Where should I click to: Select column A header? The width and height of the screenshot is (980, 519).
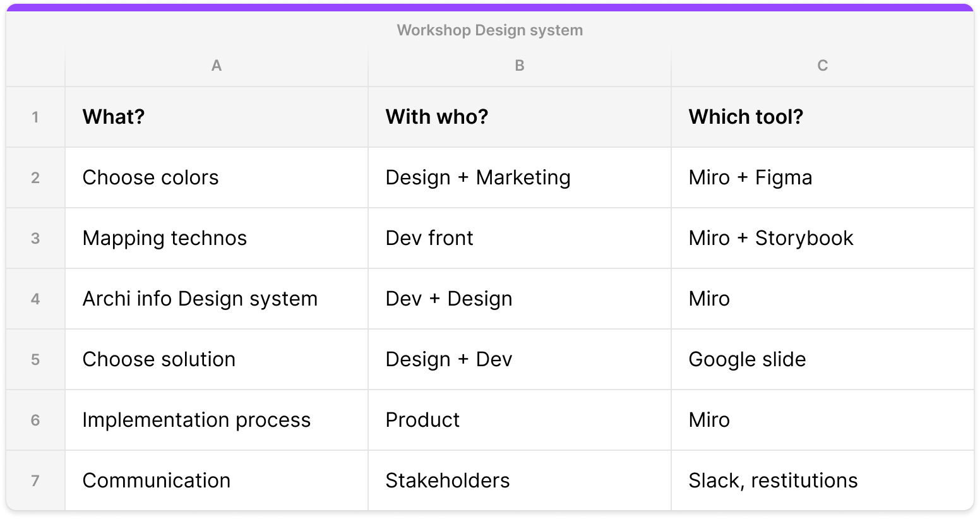pos(216,66)
